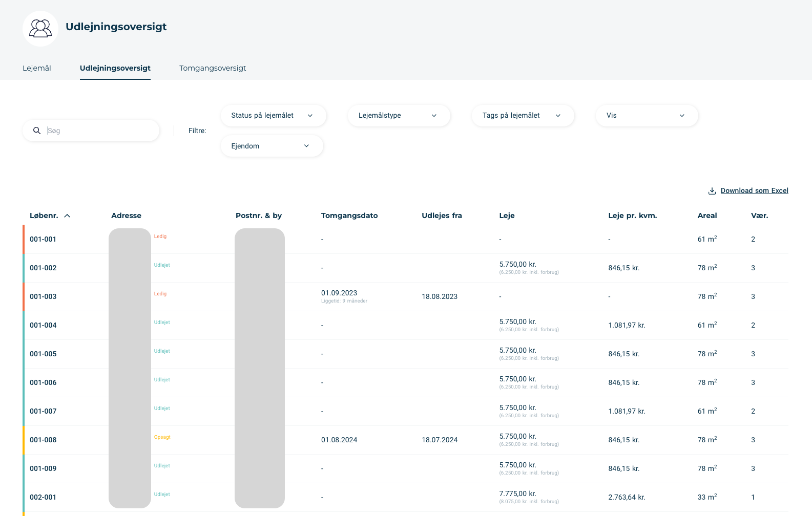The height and width of the screenshot is (516, 812).
Task: Click the 7.775,00 kr. rent value
Action: pos(517,493)
